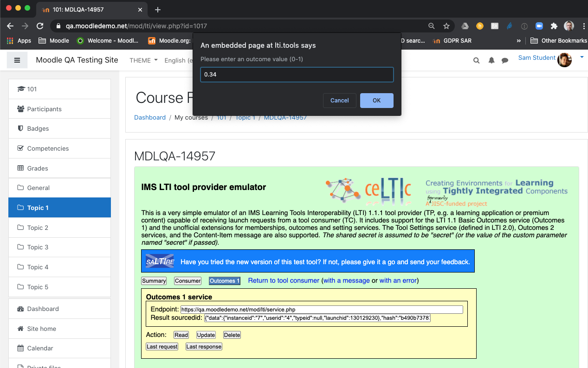Click Last request button
The width and height of the screenshot is (588, 368).
[x=162, y=347]
